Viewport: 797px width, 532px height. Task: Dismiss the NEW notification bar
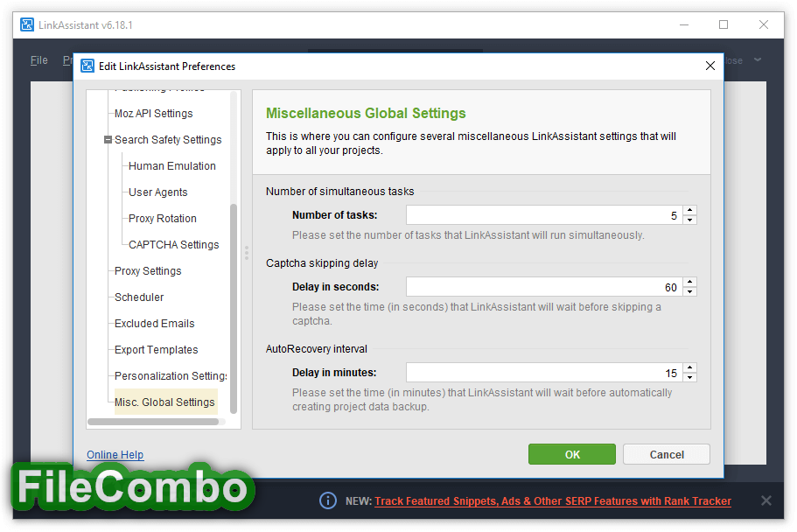(766, 500)
